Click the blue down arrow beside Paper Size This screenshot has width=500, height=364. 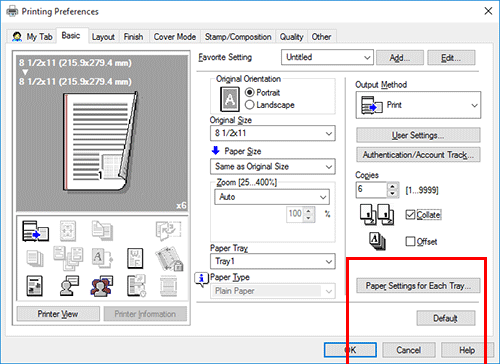(216, 151)
